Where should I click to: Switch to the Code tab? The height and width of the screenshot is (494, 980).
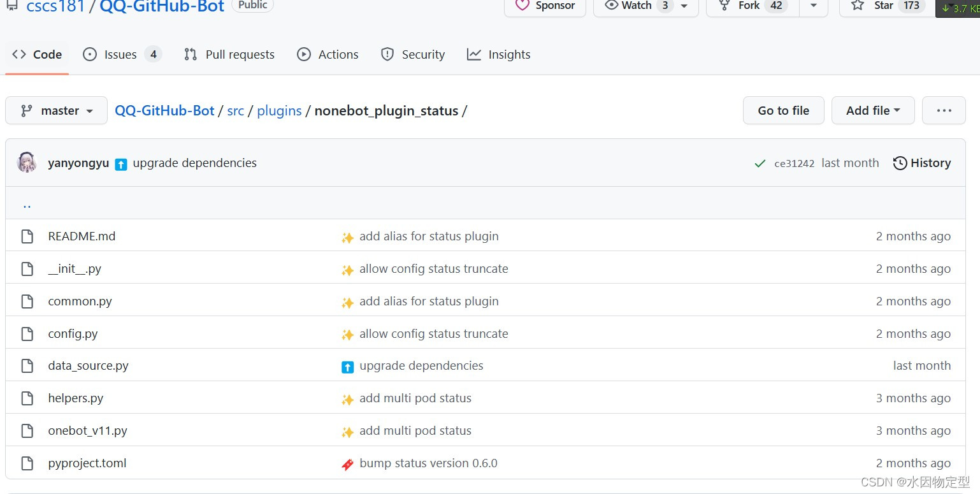(x=37, y=55)
